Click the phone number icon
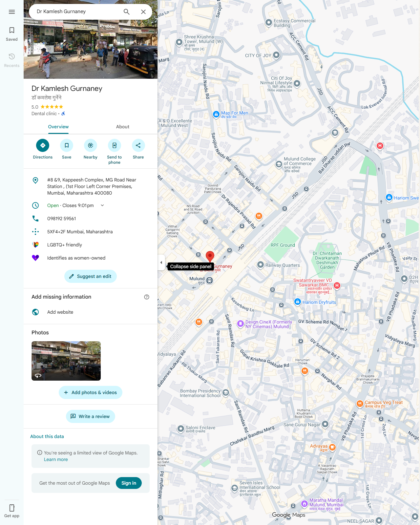The height and width of the screenshot is (525, 420). [x=35, y=219]
